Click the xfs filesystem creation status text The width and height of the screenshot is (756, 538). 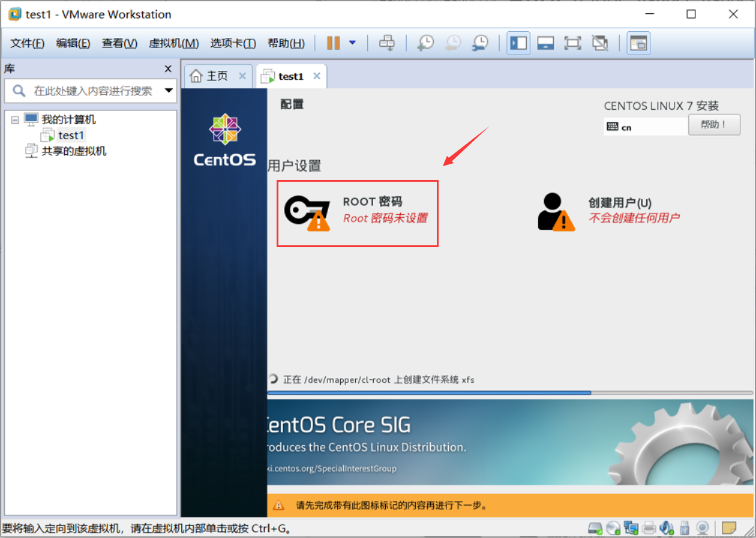(379, 379)
